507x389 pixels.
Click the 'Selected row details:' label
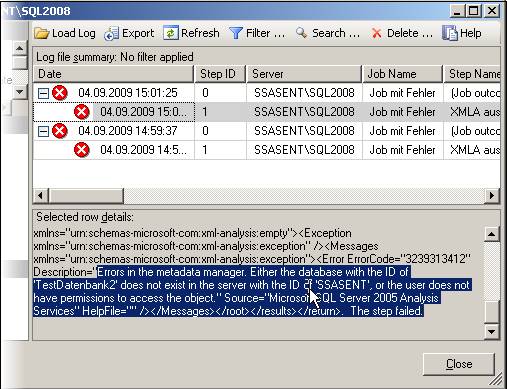85,217
